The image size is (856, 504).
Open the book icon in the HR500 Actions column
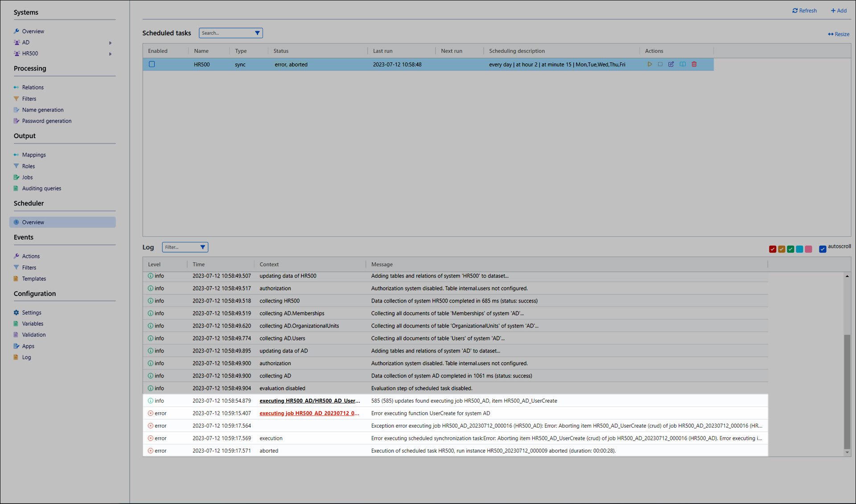[683, 64]
